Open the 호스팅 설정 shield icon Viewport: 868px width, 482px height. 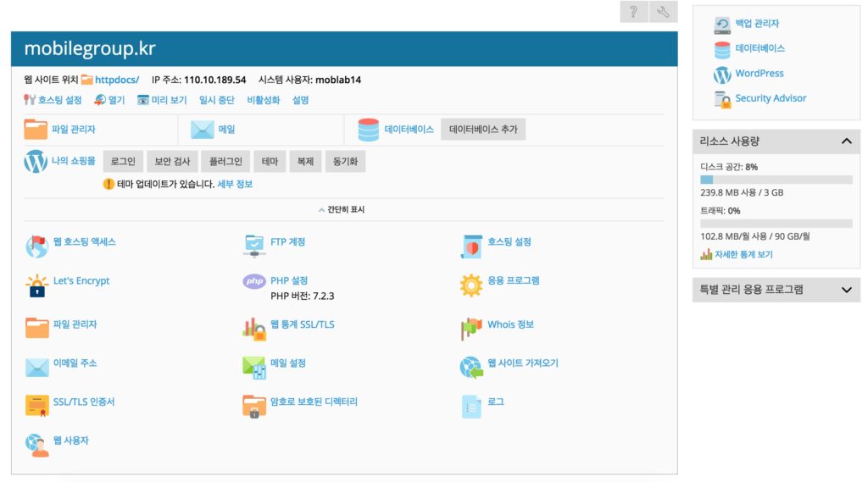click(471, 247)
